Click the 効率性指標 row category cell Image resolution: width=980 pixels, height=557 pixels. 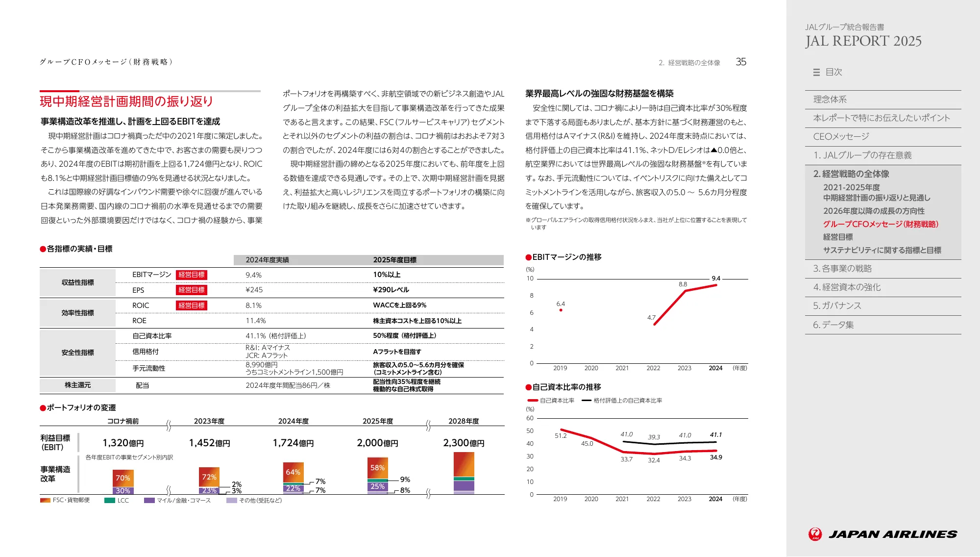click(x=77, y=313)
